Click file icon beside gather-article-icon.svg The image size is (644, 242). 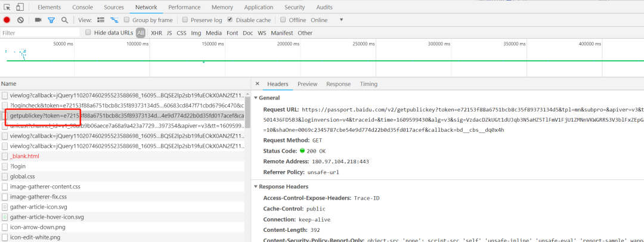point(5,207)
